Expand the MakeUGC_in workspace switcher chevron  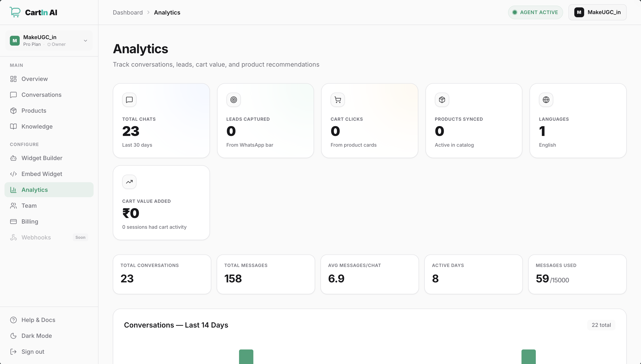coord(85,41)
